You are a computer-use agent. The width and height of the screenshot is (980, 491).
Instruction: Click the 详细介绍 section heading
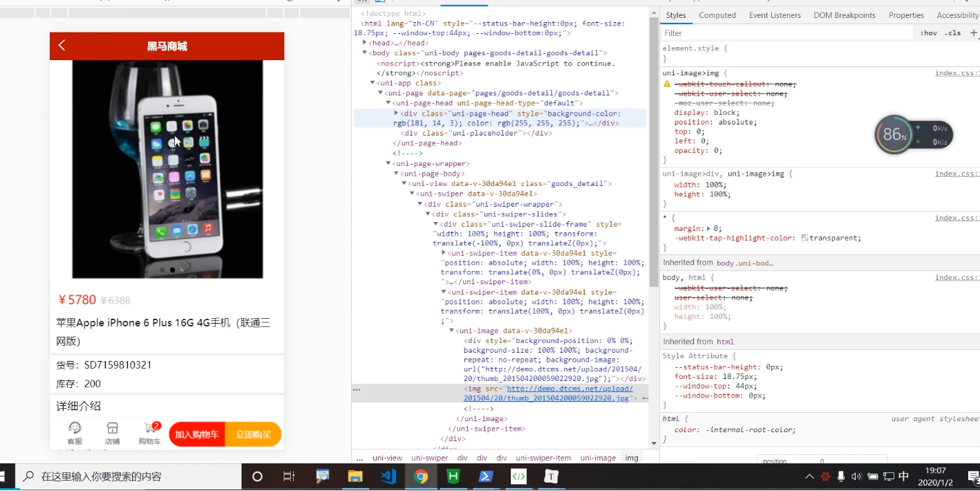pyautogui.click(x=79, y=406)
